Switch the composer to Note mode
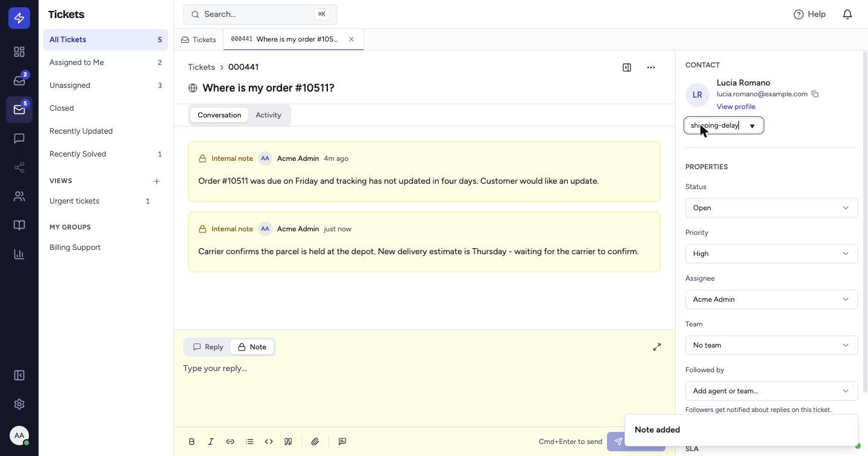The image size is (868, 456). click(252, 347)
